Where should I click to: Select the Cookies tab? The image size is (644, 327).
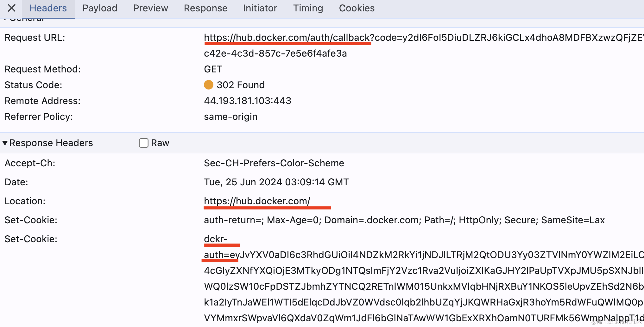point(357,8)
